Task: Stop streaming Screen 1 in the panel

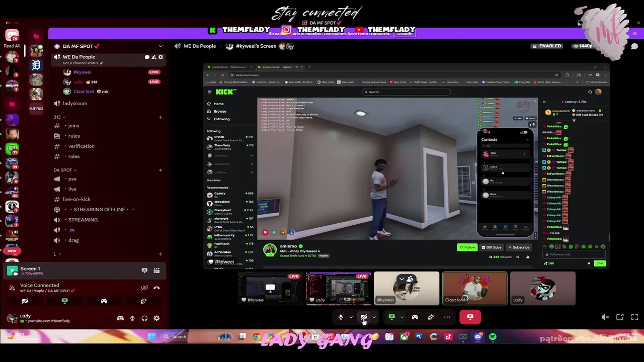Action: click(x=144, y=270)
